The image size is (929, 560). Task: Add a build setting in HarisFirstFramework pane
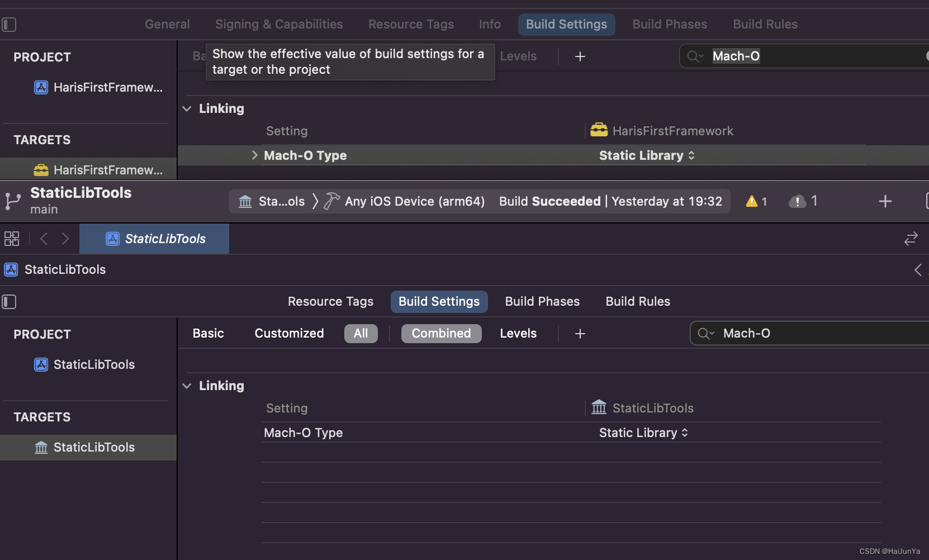pyautogui.click(x=580, y=56)
